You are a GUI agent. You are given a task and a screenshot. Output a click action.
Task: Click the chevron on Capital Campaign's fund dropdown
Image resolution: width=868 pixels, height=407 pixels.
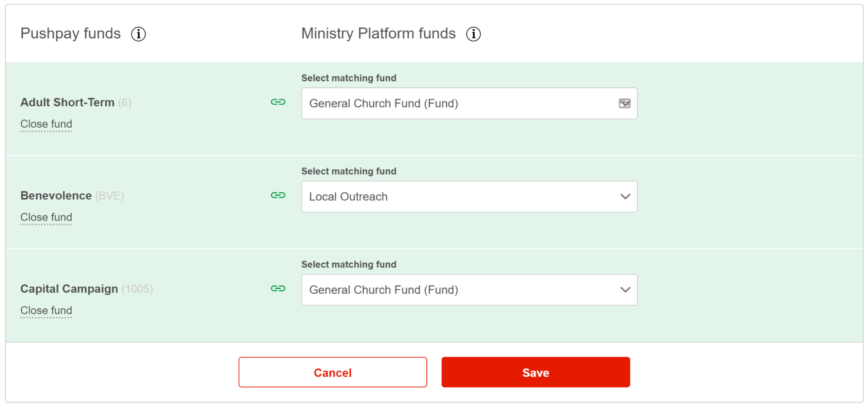tap(625, 290)
